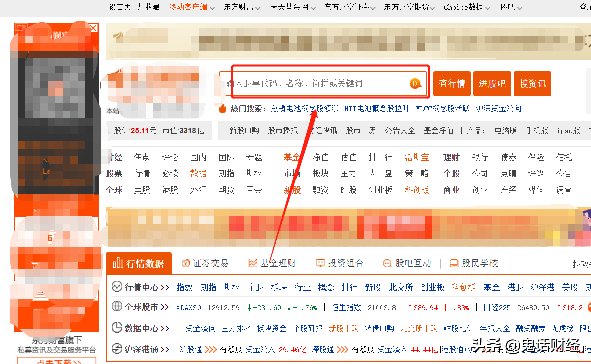
Task: Switch to the 基金理财 tab
Action: [x=272, y=263]
